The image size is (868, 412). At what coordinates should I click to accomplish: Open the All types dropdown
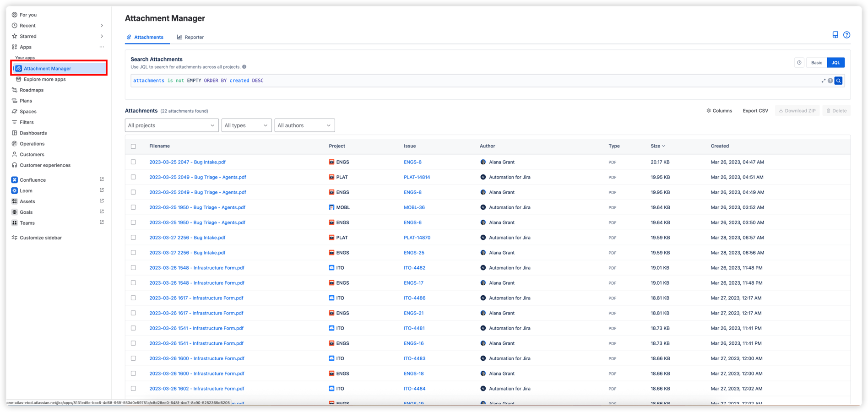click(246, 125)
